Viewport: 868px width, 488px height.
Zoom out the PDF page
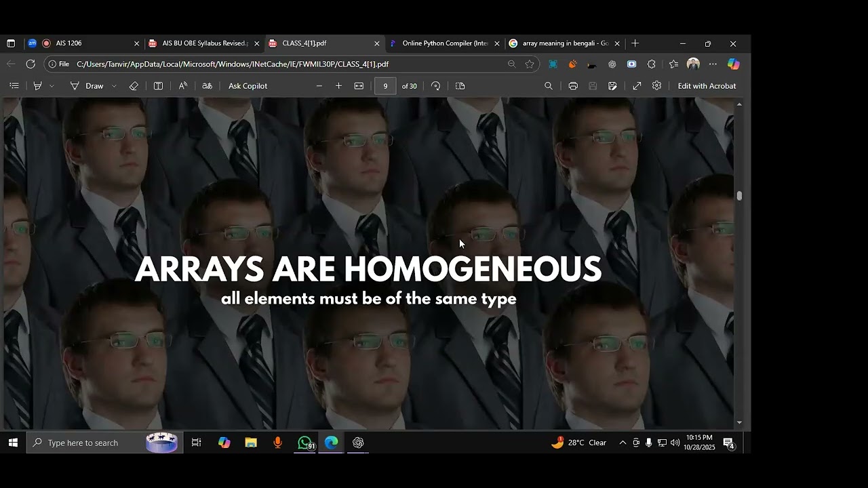319,86
